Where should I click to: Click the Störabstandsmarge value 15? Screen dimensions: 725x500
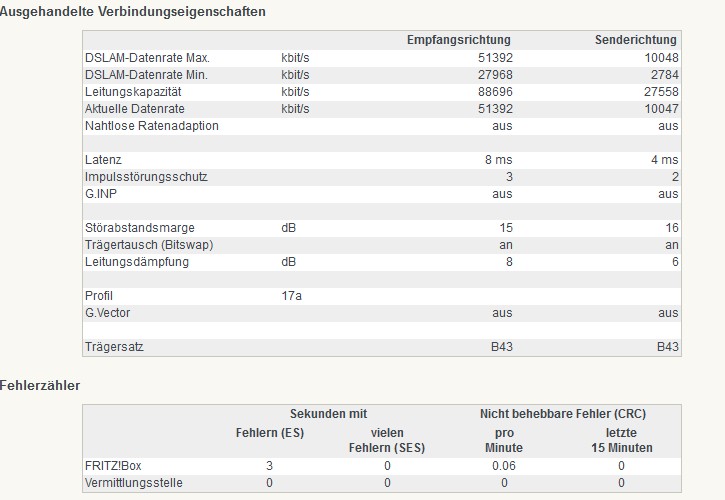point(506,228)
